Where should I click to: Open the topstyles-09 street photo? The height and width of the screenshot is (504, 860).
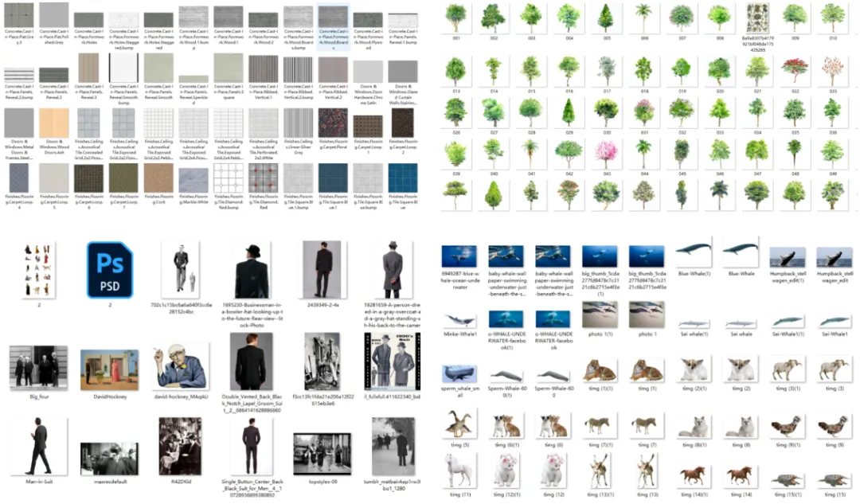point(322,453)
